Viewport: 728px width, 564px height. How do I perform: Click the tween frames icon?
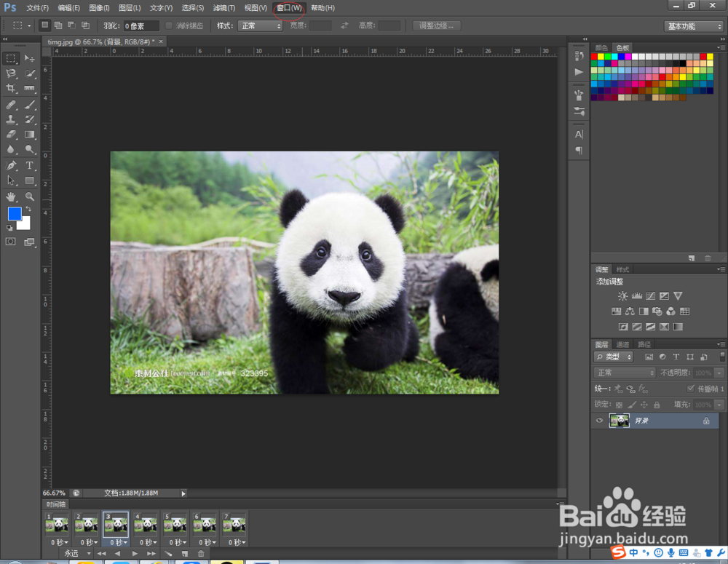(x=168, y=553)
